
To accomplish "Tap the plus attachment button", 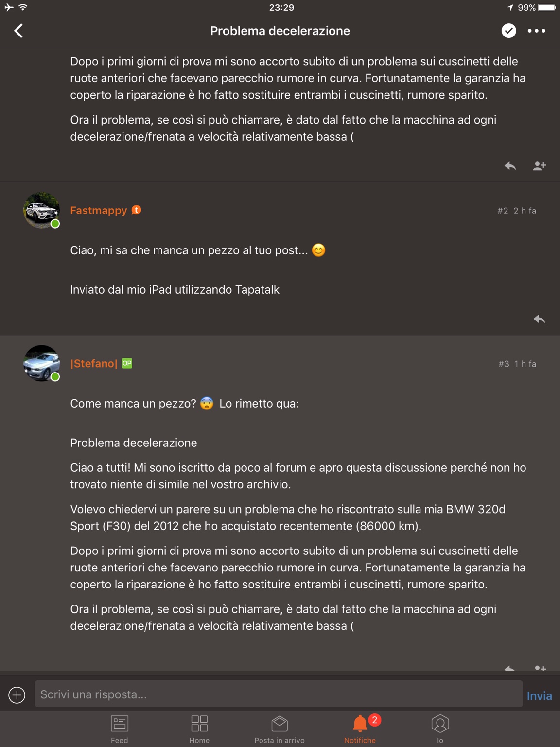I will [17, 694].
